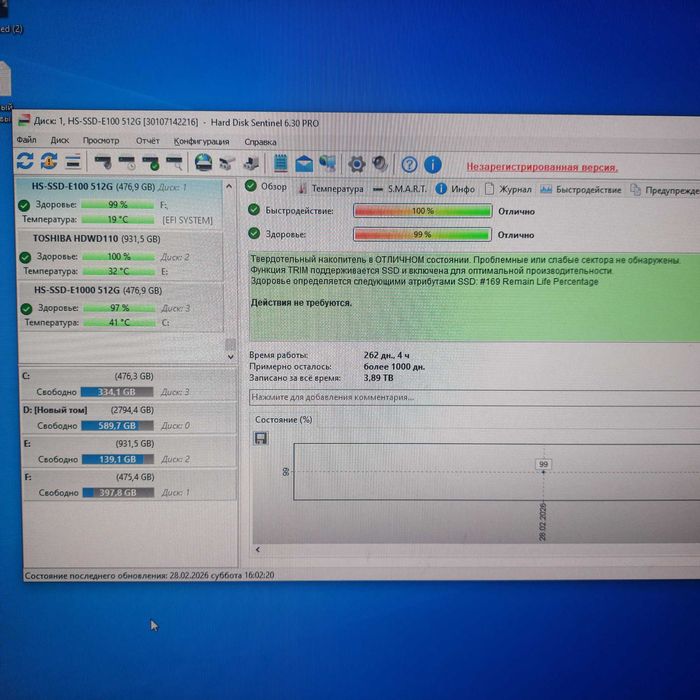Click the disk with stethoscope test icon
This screenshot has height=700, width=700.
103,162
